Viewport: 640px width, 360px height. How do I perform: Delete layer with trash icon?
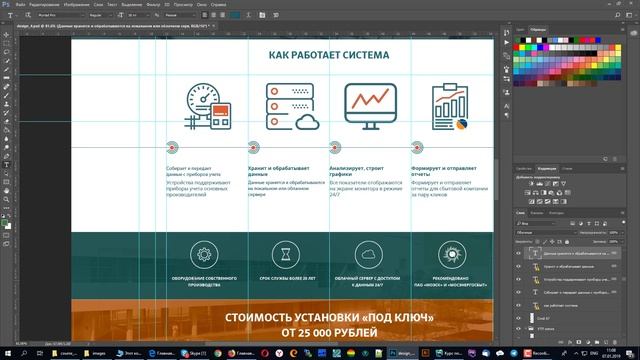(x=615, y=342)
